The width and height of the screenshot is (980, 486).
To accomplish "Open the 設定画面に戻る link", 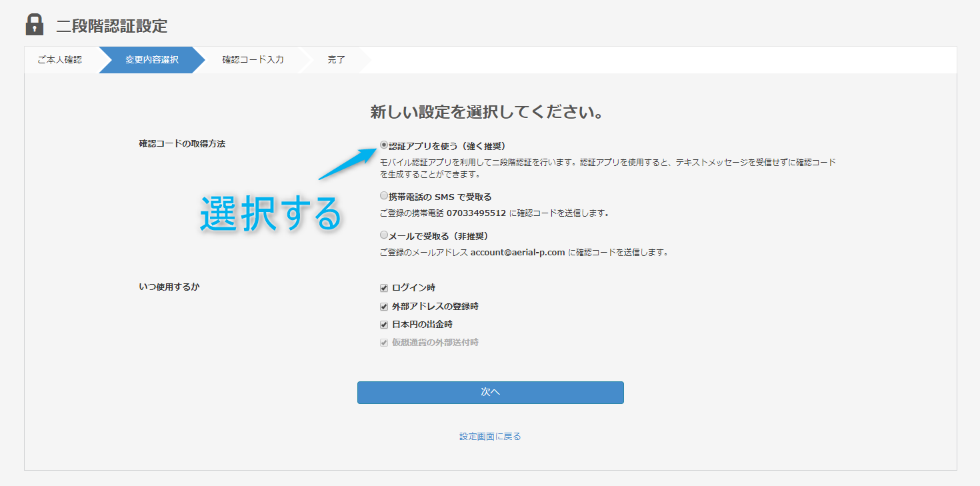I will (490, 435).
